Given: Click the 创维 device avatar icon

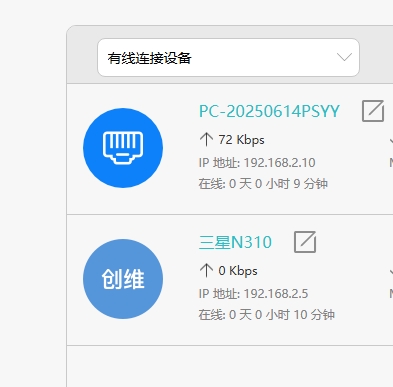Looking at the screenshot, I should [x=123, y=279].
